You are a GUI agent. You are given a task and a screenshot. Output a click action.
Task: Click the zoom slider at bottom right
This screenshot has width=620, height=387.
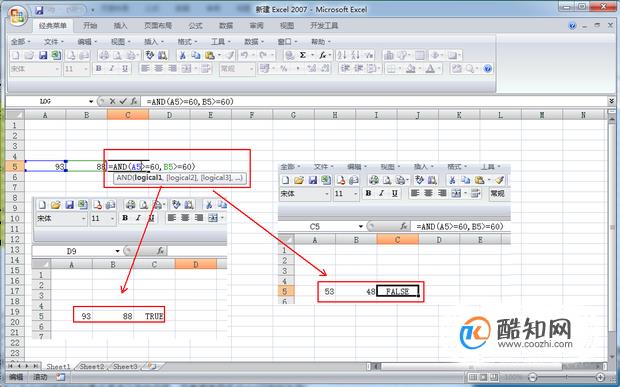566,377
